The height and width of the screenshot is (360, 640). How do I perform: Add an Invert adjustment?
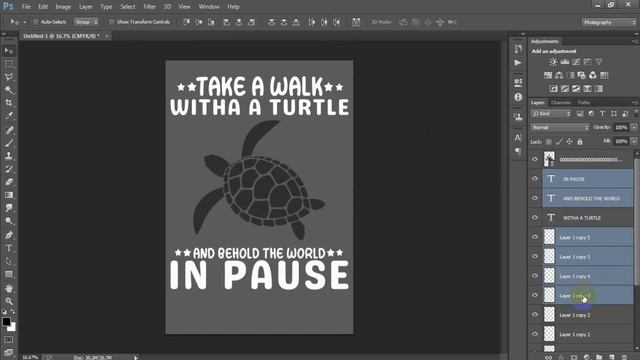coord(553,89)
